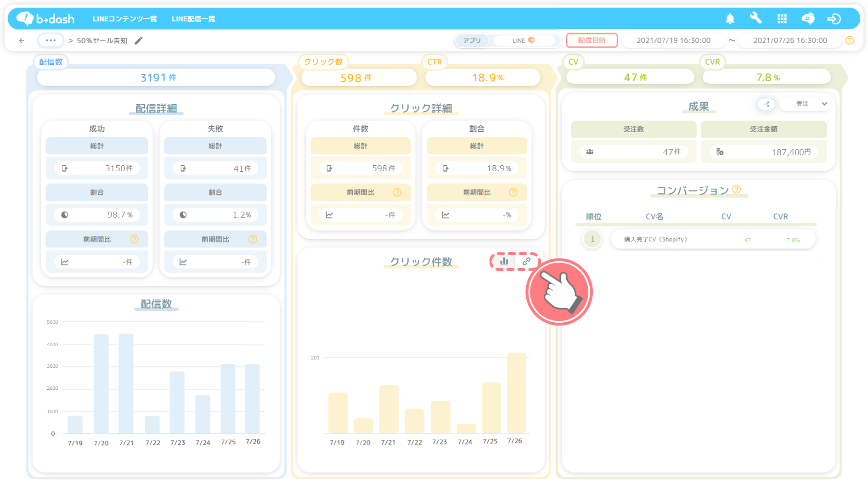Click the share icon in 成果 panel
The height and width of the screenshot is (488, 868).
tap(767, 104)
